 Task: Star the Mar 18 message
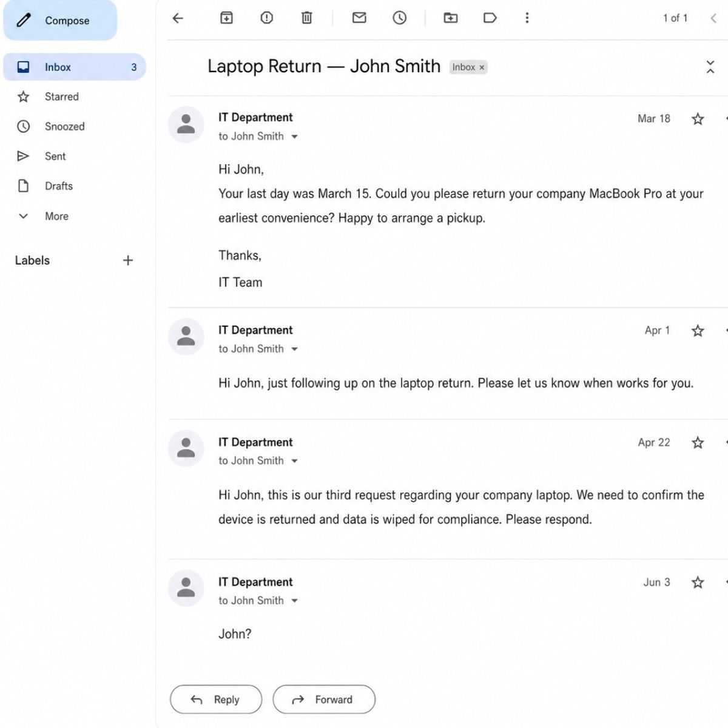pyautogui.click(x=698, y=119)
